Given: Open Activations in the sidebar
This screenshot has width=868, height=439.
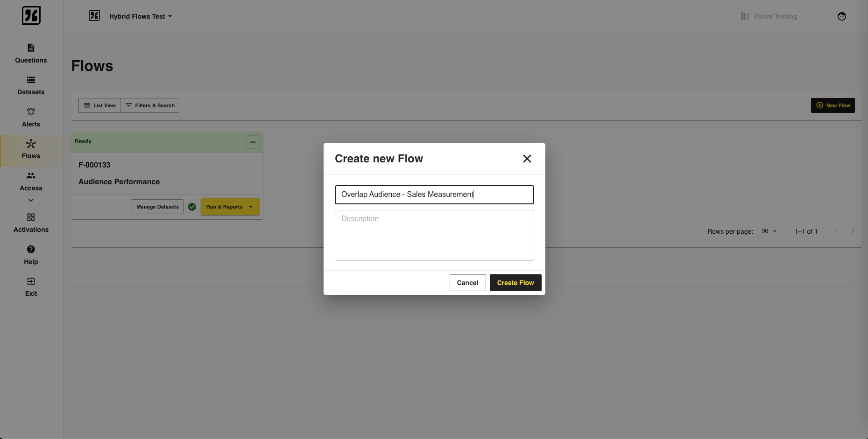Looking at the screenshot, I should (31, 223).
